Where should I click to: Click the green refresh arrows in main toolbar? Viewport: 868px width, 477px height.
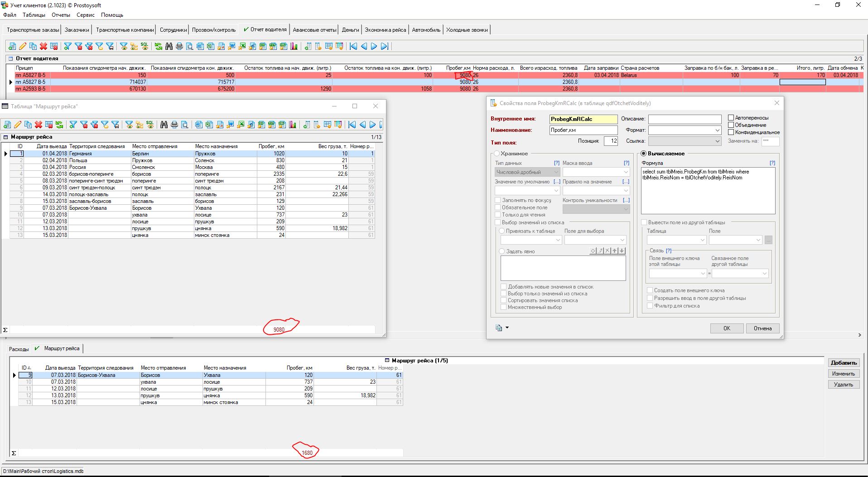click(159, 46)
